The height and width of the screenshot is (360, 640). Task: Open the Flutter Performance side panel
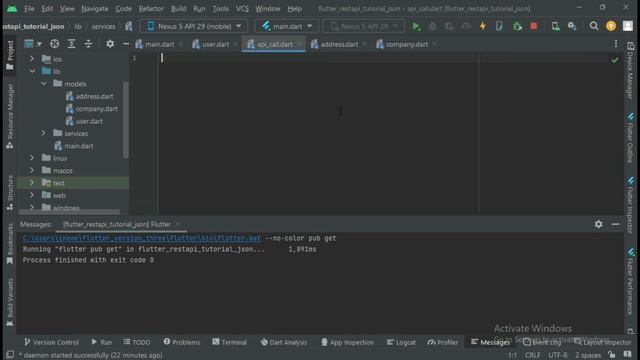point(631,282)
